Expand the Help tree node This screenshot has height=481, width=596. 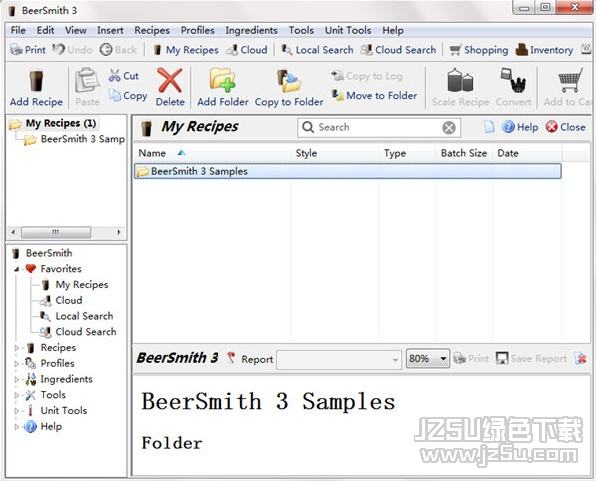point(16,427)
